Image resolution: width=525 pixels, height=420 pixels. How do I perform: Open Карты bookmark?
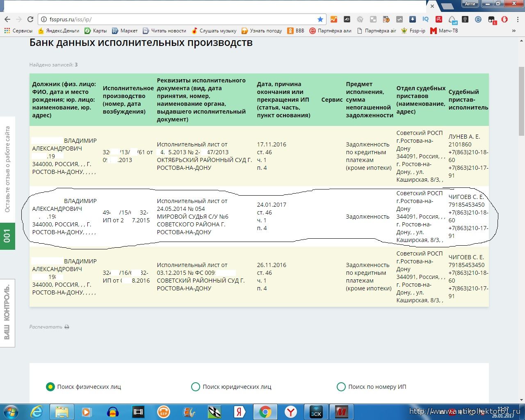tap(96, 31)
